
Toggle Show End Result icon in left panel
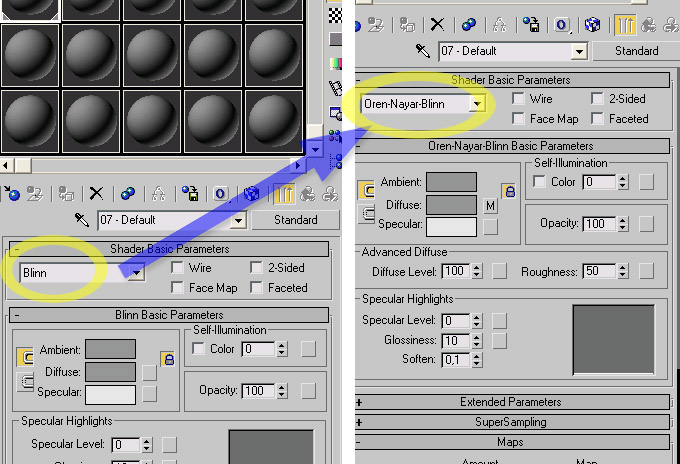(x=284, y=193)
